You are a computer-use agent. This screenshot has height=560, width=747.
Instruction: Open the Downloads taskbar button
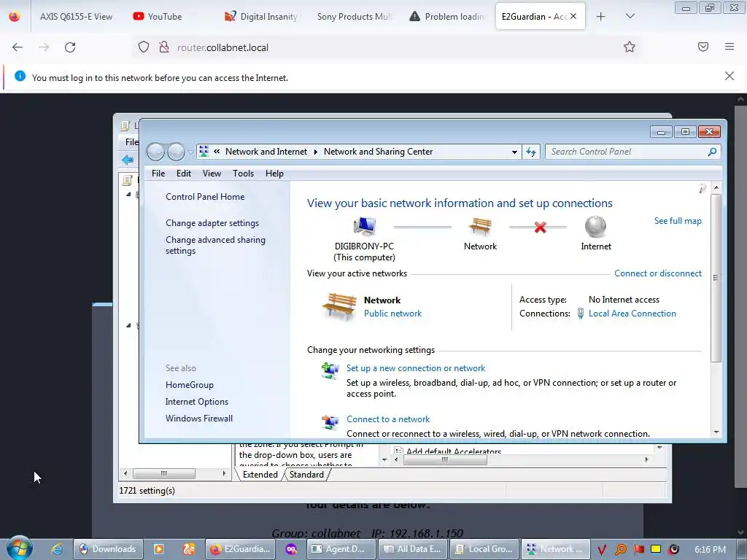click(x=108, y=549)
